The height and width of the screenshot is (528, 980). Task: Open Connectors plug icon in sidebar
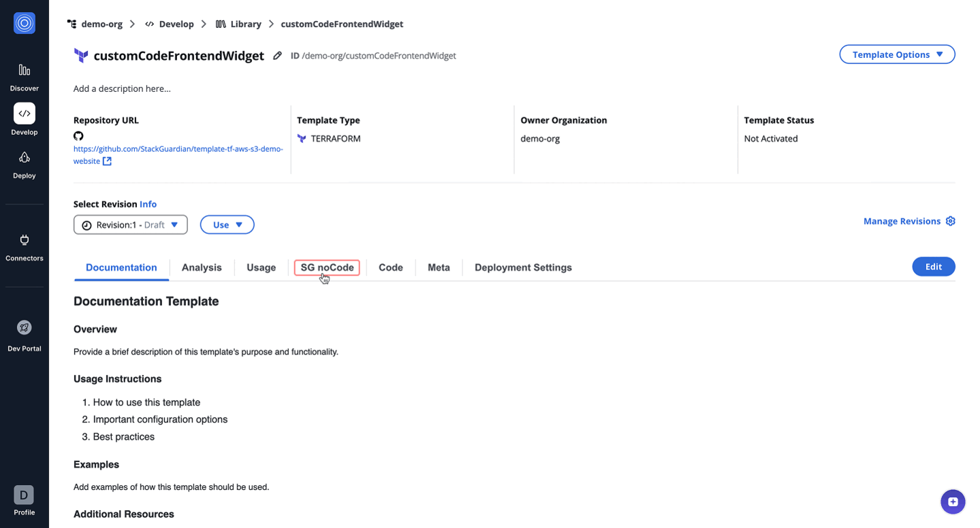pyautogui.click(x=25, y=240)
